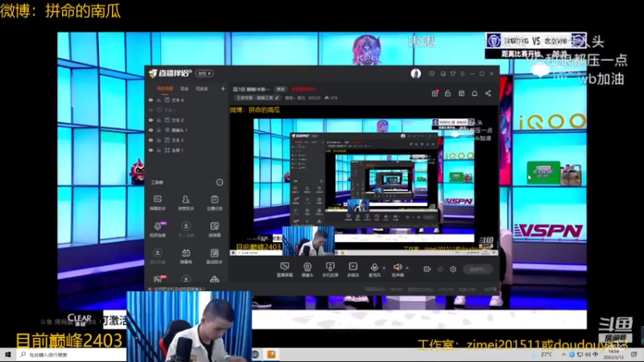This screenshot has width=644, height=362.
Task: Open notification bell icon
Action: (x=475, y=93)
